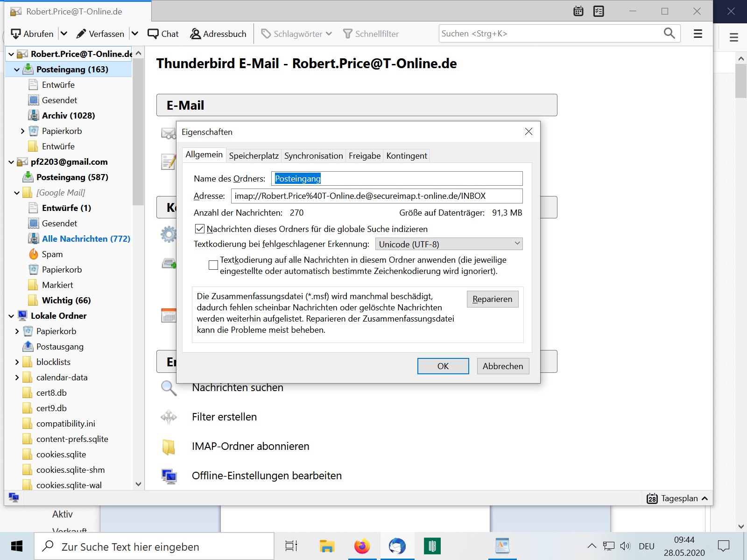Switch to the Speicherplatz tab
This screenshot has width=747, height=560.
(x=254, y=156)
